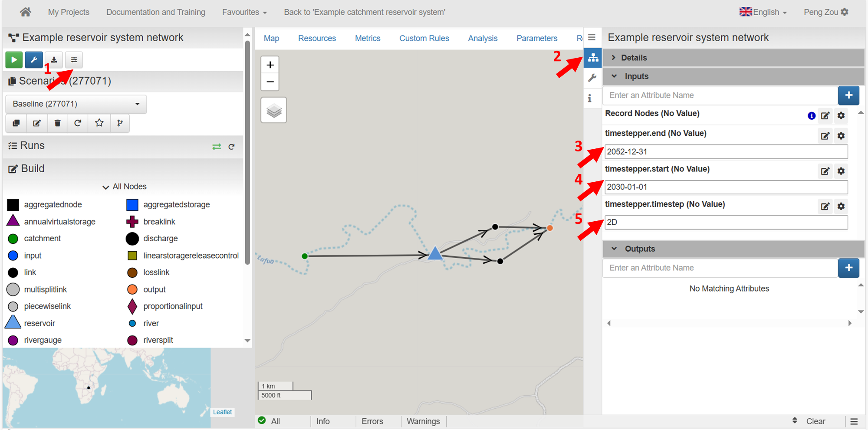Click the green Run model play button
868x430 pixels.
14,60
